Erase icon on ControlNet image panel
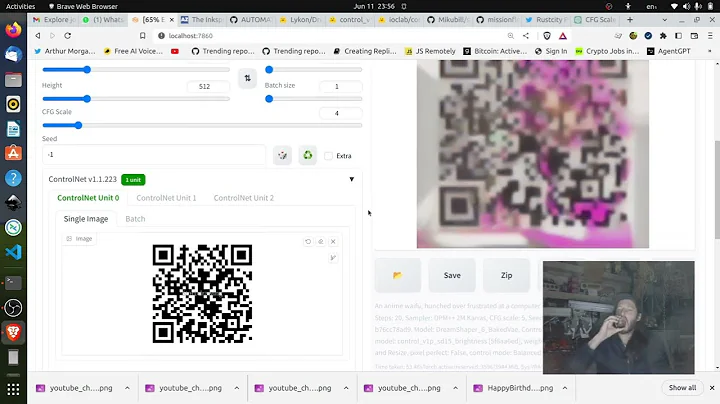 click(321, 241)
